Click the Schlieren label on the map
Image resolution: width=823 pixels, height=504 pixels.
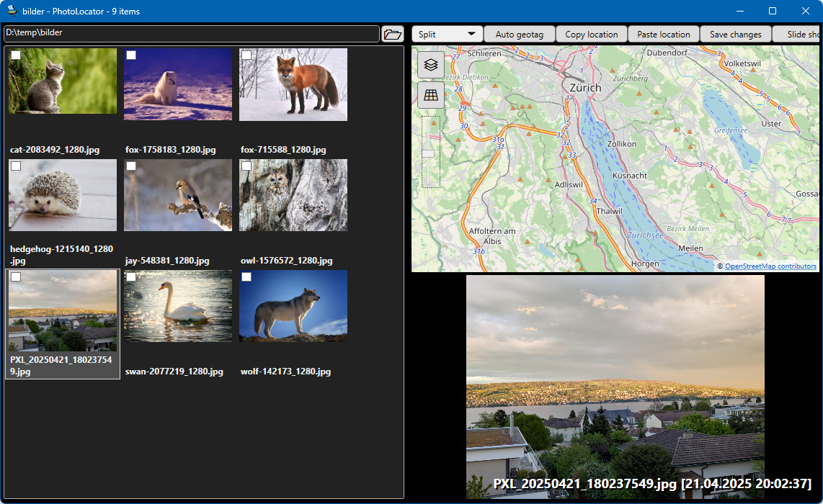484,53
